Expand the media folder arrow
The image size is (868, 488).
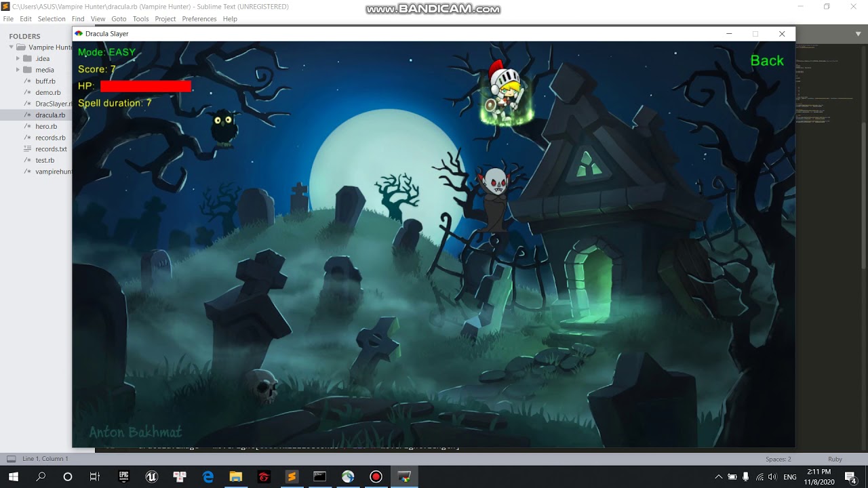pyautogui.click(x=18, y=70)
